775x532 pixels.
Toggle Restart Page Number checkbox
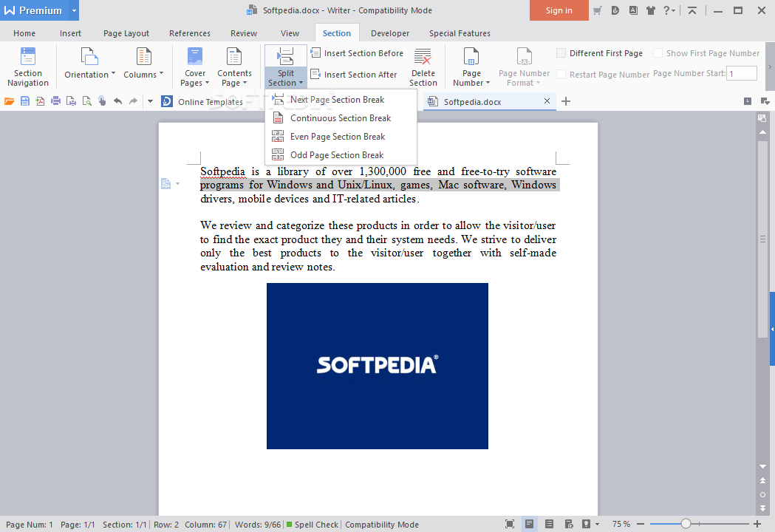tap(561, 74)
